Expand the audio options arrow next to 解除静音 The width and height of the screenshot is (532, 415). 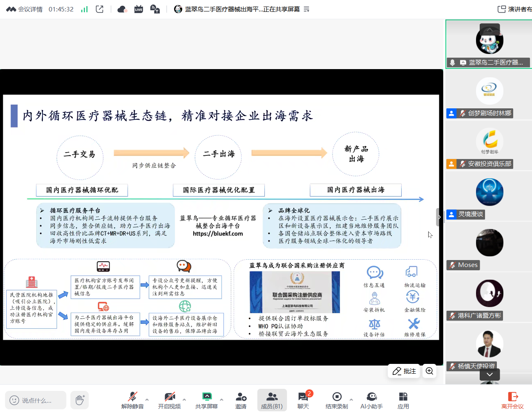click(147, 400)
